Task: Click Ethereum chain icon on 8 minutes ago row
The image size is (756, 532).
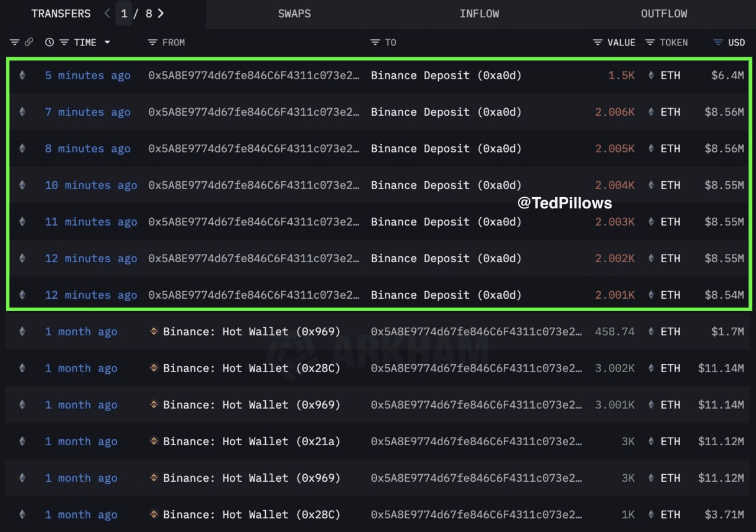Action: 22,148
